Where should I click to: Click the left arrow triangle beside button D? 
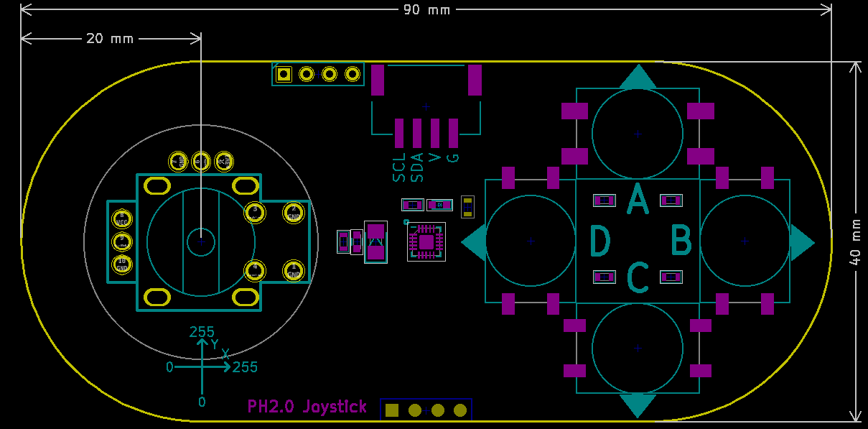pyautogui.click(x=474, y=242)
